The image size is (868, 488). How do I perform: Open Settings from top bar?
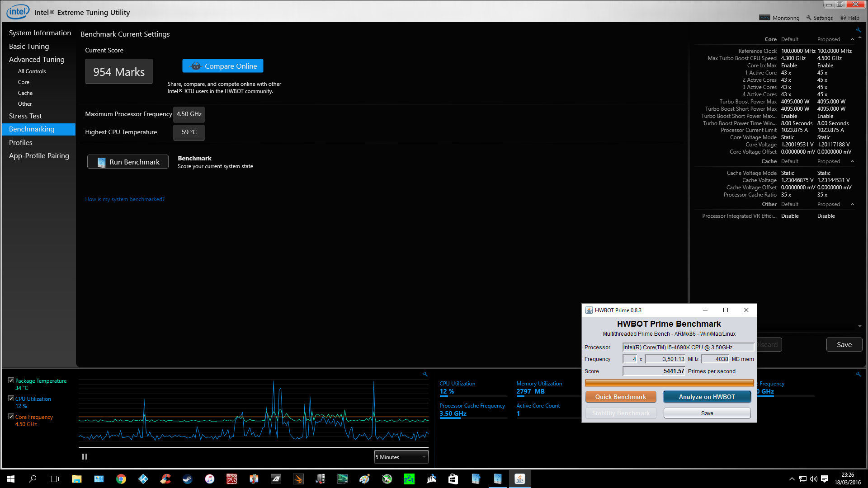click(820, 18)
